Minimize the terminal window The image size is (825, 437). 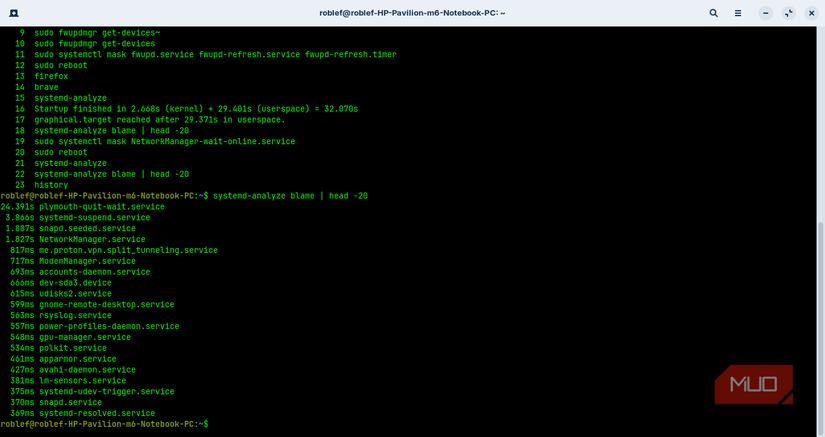click(x=766, y=13)
